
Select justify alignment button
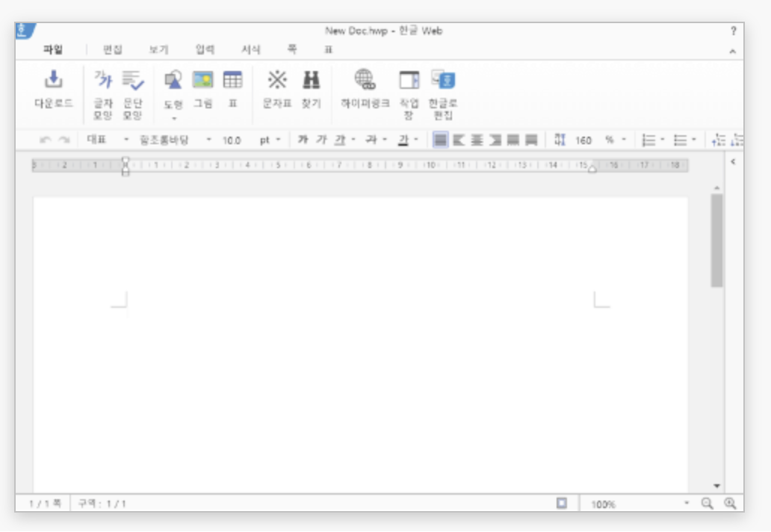(x=441, y=140)
